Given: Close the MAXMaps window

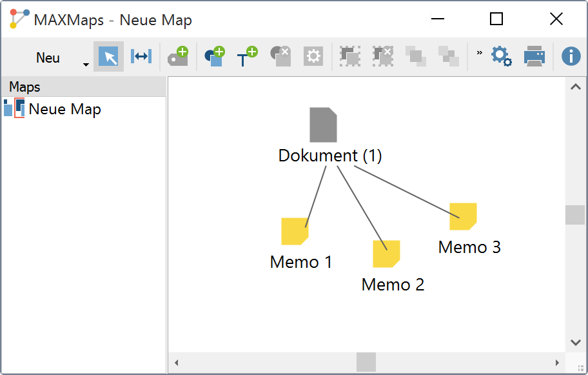Looking at the screenshot, I should pos(556,18).
